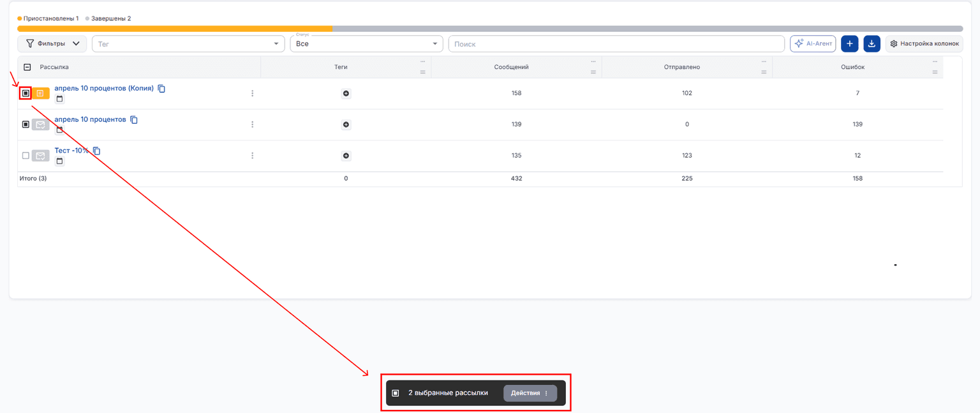Select the "7" errors cell
Image resolution: width=980 pixels, height=413 pixels.
tap(857, 93)
